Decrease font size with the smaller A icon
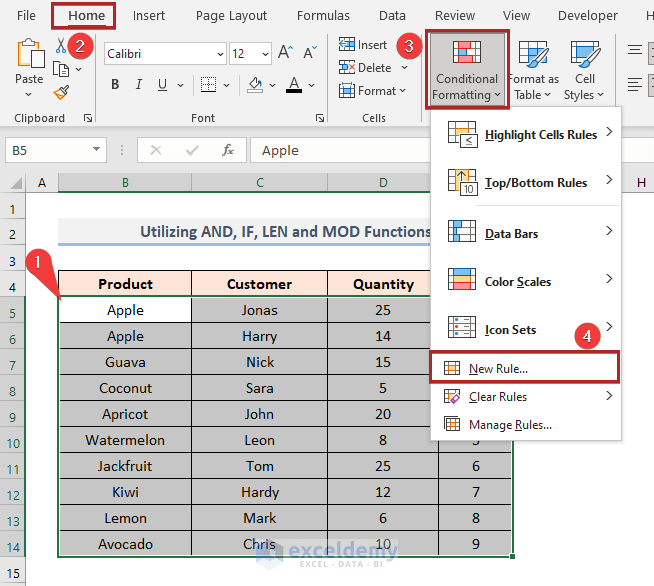654x586 pixels. [x=309, y=53]
